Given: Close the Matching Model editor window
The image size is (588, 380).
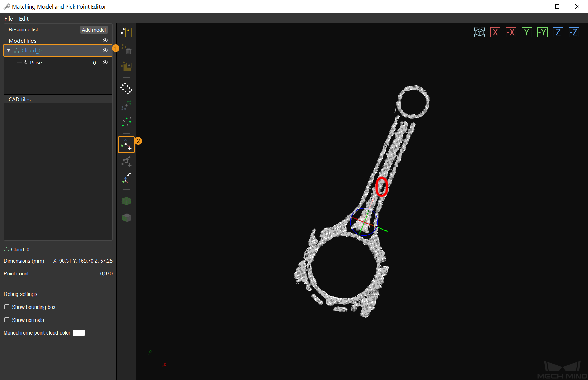Looking at the screenshot, I should pyautogui.click(x=577, y=6).
